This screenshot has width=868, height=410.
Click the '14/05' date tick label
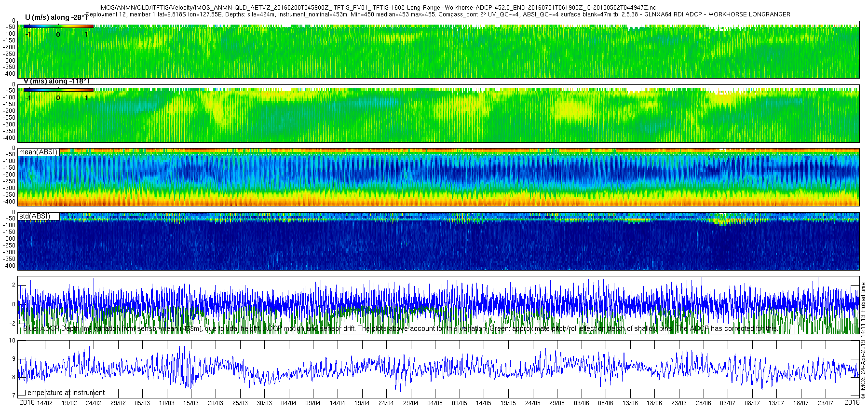coord(484,403)
